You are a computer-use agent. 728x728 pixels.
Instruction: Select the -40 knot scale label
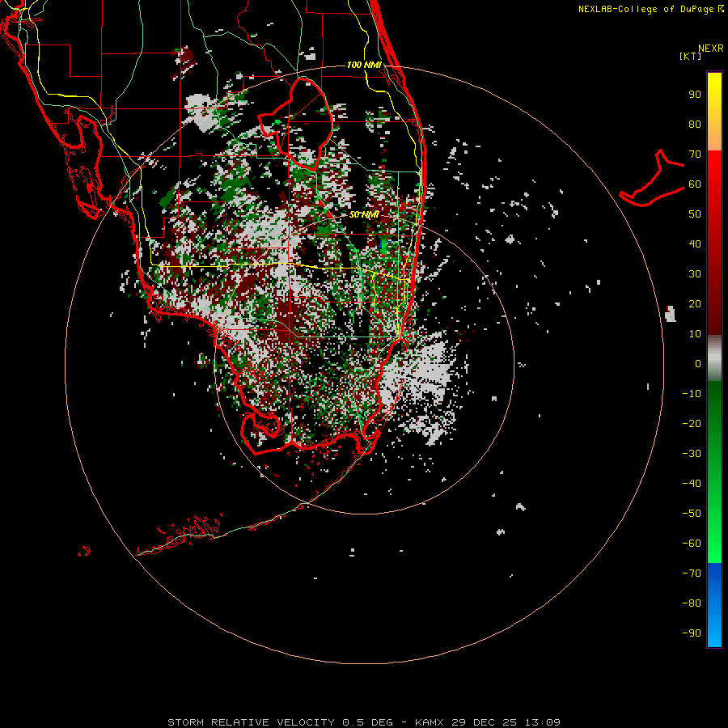click(692, 484)
